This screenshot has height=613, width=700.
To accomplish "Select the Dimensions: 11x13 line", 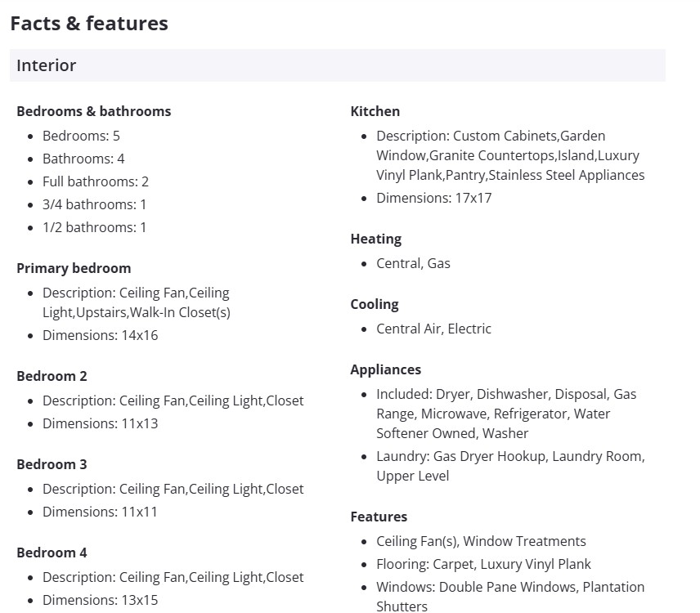I will (x=101, y=423).
